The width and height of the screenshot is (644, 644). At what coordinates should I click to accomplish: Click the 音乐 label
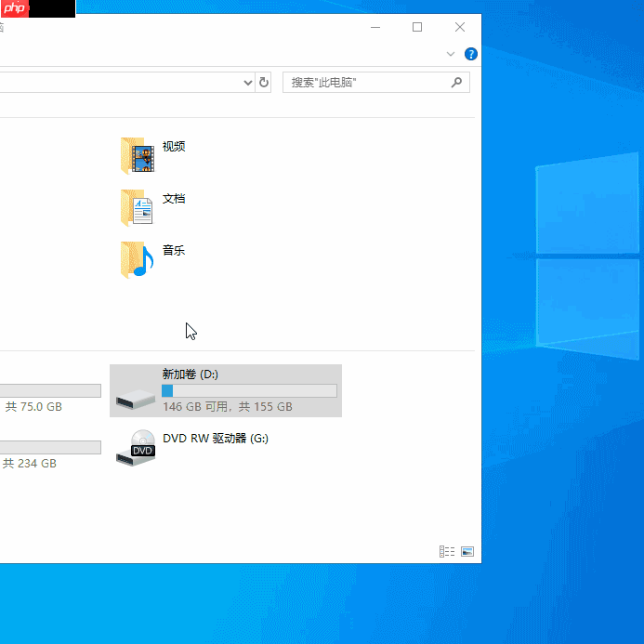coord(174,250)
